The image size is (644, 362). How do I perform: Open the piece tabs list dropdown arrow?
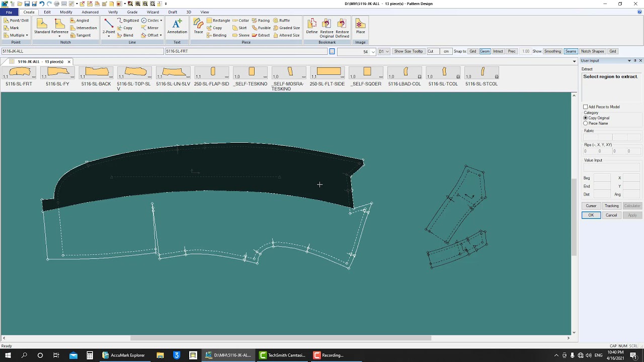coord(574,61)
